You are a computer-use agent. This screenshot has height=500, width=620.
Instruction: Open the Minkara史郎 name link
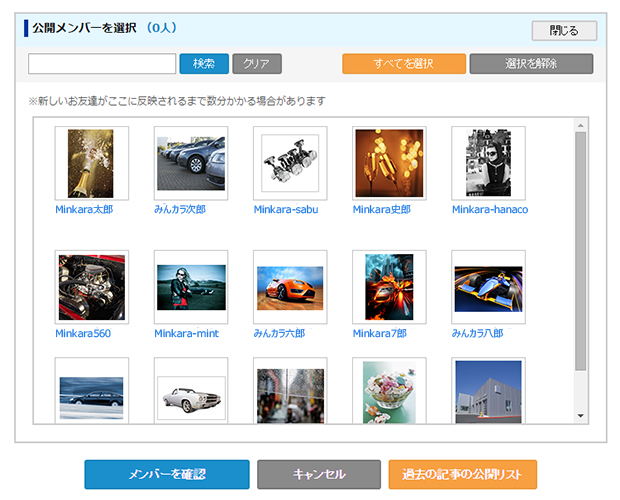pyautogui.click(x=382, y=209)
